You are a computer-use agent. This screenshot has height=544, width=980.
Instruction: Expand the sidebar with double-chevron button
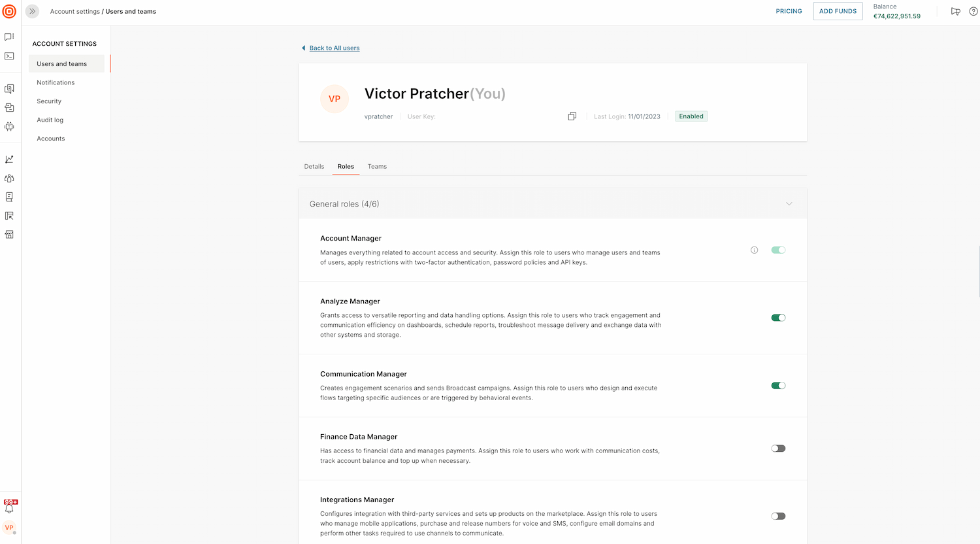tap(32, 12)
